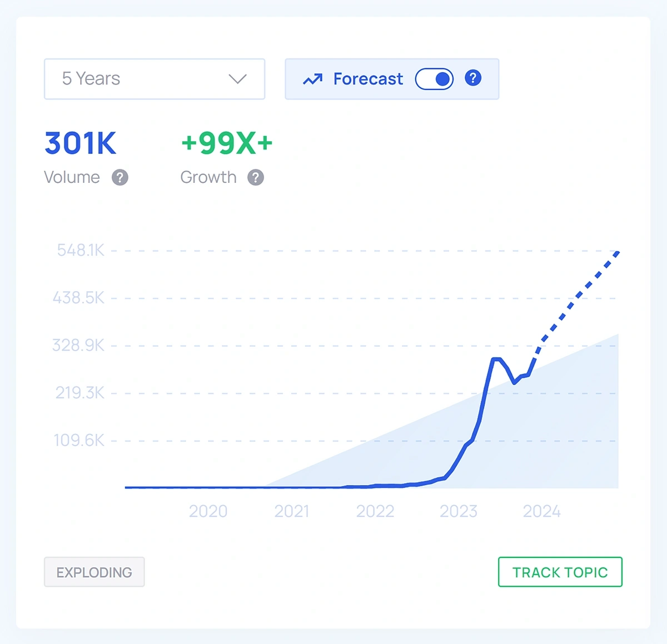
Task: Select the 2021 label on the timeline axis
Action: pos(292,511)
